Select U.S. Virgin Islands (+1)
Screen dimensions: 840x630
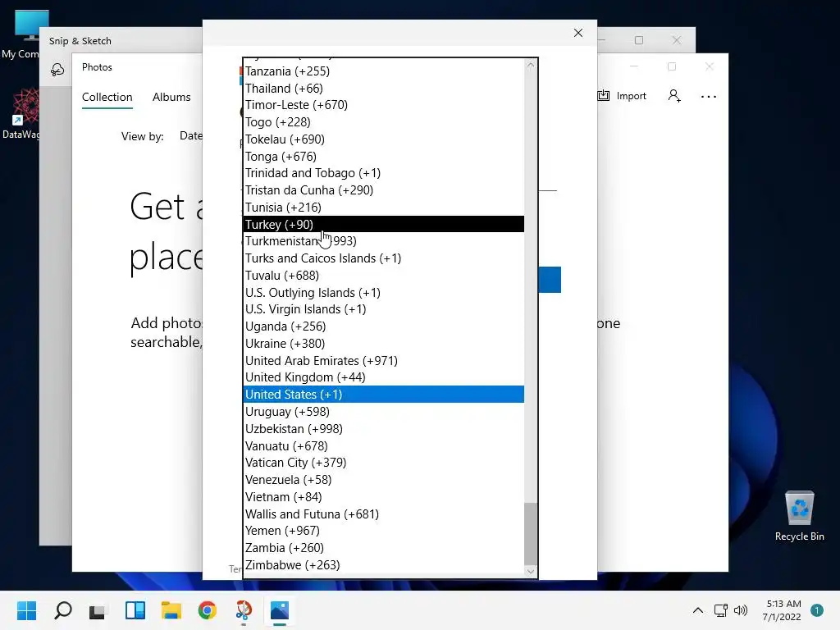point(384,309)
